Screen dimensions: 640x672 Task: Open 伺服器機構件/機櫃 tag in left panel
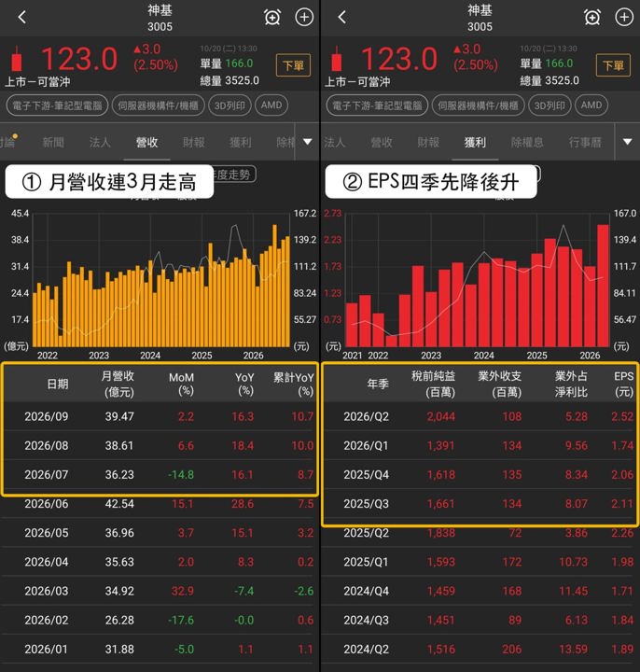(x=158, y=105)
